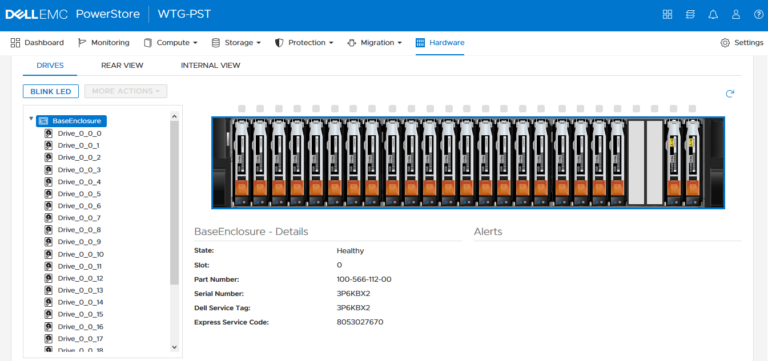Open the apps grid icon in header
The image size is (768, 361).
click(667, 14)
